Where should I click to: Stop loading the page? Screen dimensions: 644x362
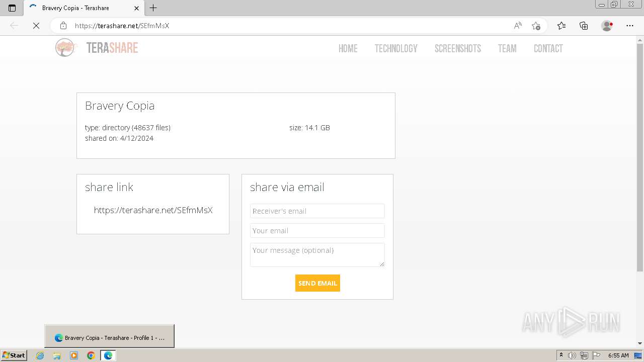(36, 26)
